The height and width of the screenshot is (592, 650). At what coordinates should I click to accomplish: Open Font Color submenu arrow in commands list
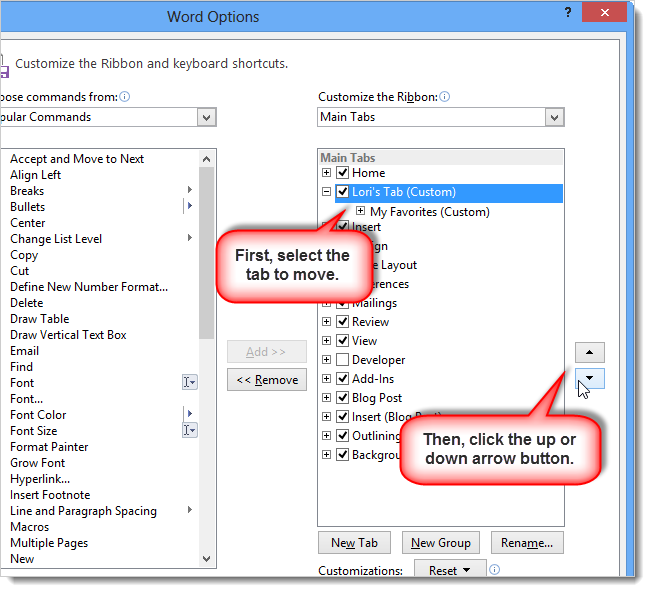[189, 413]
